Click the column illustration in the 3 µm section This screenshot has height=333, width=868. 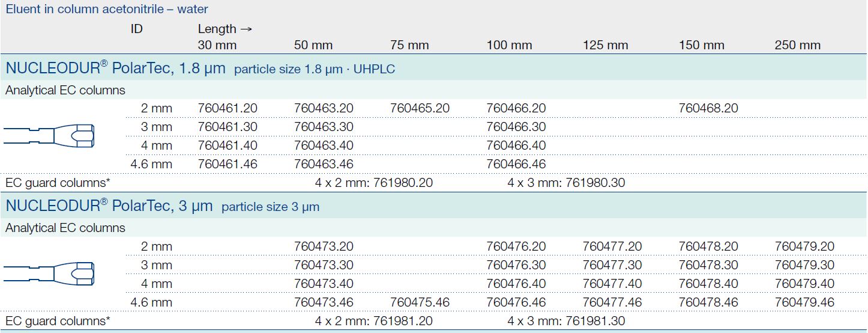click(x=49, y=273)
